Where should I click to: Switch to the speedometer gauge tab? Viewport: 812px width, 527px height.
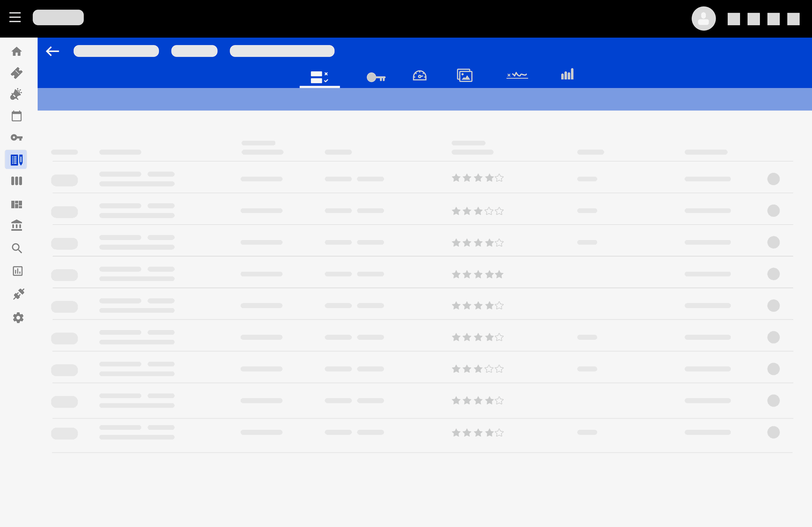(x=420, y=76)
